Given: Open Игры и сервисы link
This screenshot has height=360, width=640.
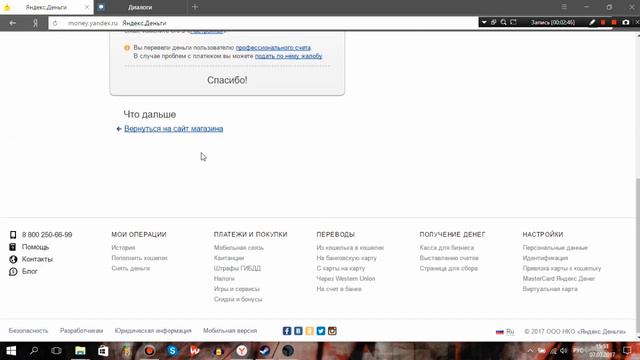Looking at the screenshot, I should (x=237, y=289).
